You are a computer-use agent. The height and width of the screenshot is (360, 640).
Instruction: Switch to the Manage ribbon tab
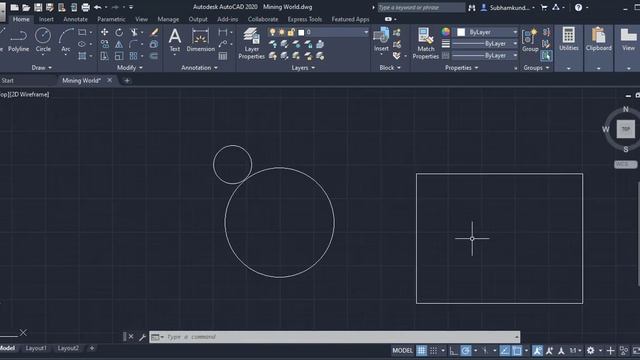tap(168, 19)
